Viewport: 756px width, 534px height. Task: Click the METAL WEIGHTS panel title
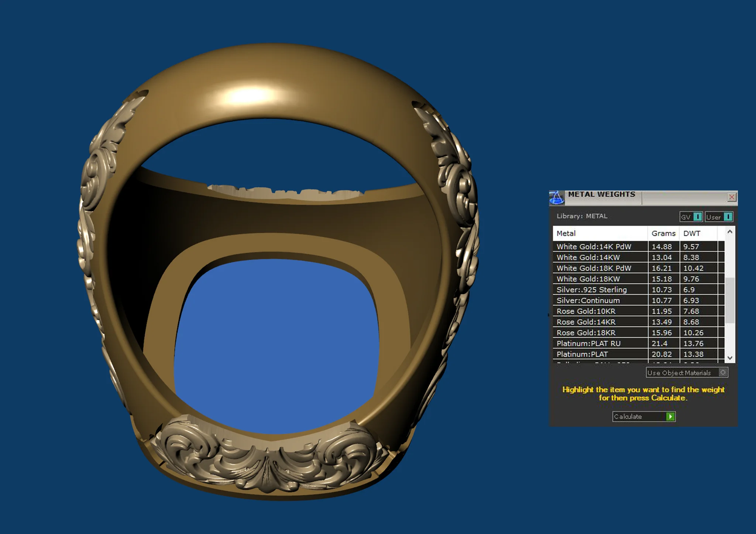(602, 194)
